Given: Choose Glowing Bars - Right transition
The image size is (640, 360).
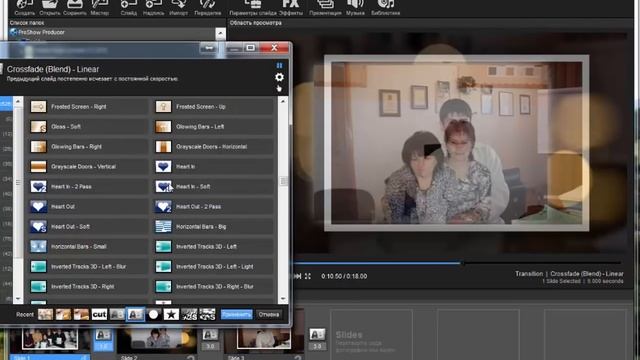Looking at the screenshot, I should point(88,147).
